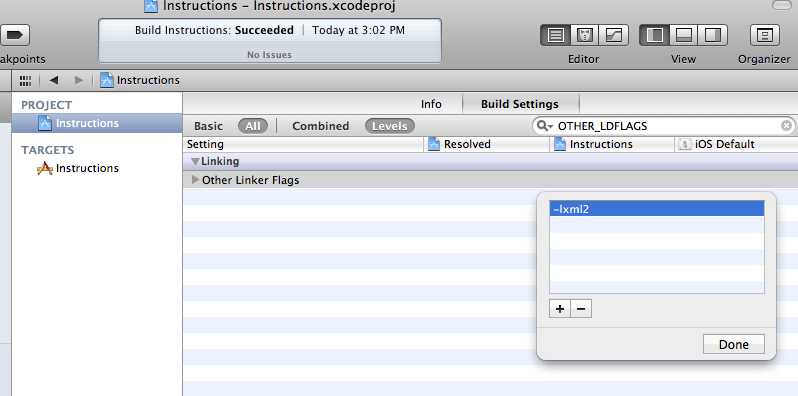Screen dimensions: 798x396
Task: Click the build status activity display
Action: point(269,41)
